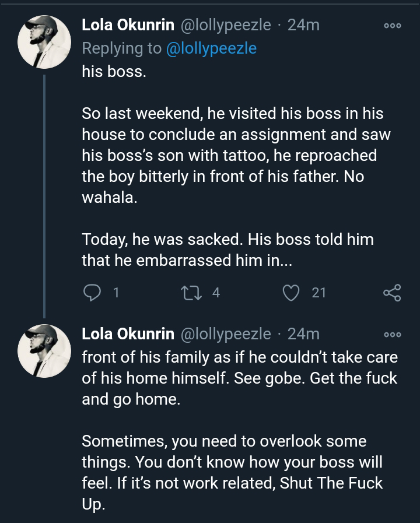
Task: Open the top Lola Okunrin profile picture
Action: [x=44, y=42]
